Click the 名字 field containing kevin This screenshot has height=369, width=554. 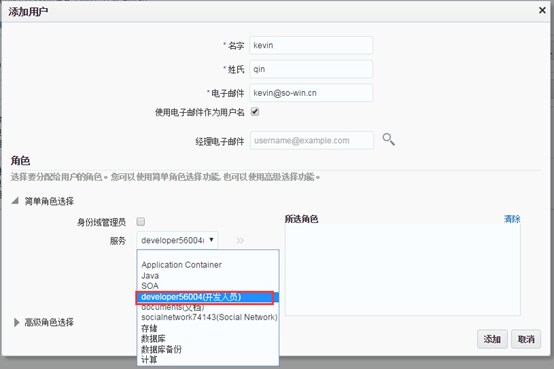311,45
